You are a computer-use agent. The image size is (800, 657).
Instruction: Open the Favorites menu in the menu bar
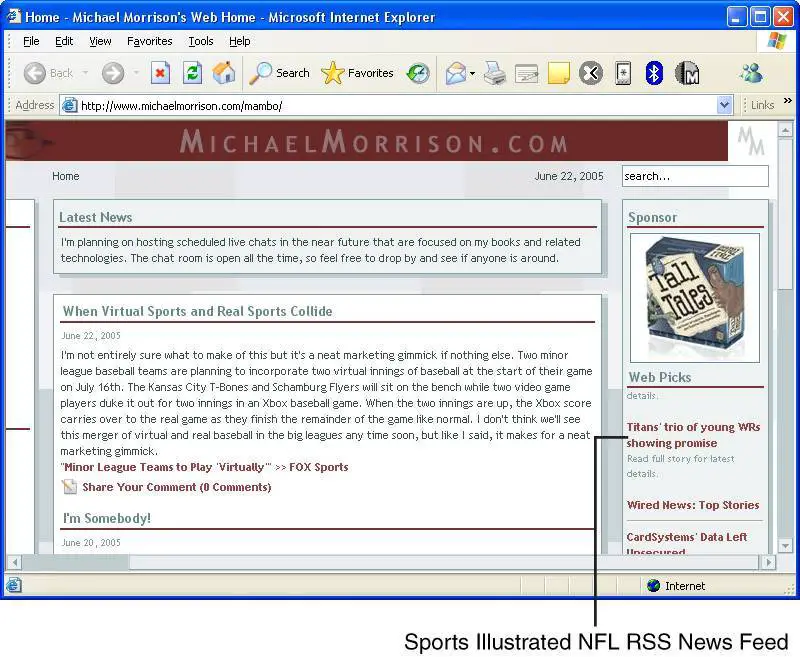pos(149,41)
